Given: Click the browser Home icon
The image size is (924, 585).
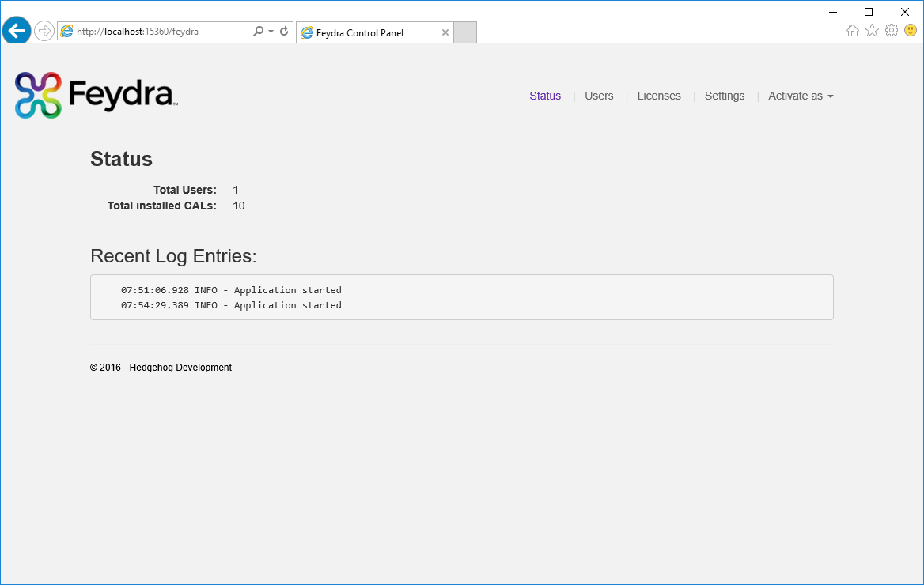Looking at the screenshot, I should pos(853,31).
